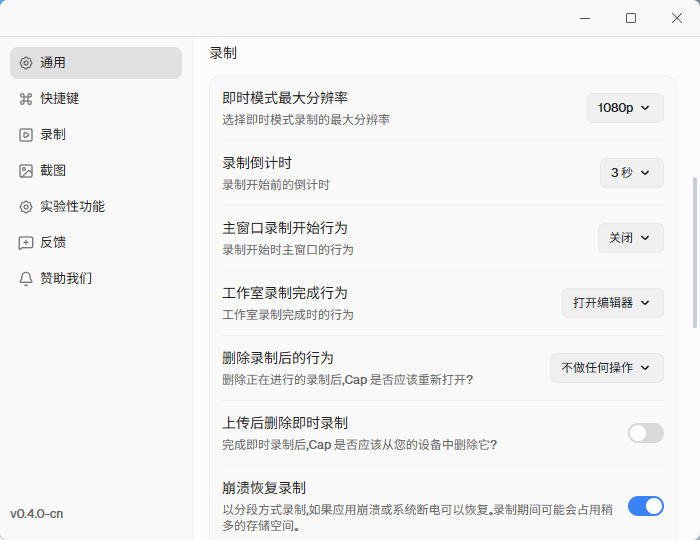The width and height of the screenshot is (700, 540).
Task: Click the command-key icon beside 快捷键
Action: (26, 99)
